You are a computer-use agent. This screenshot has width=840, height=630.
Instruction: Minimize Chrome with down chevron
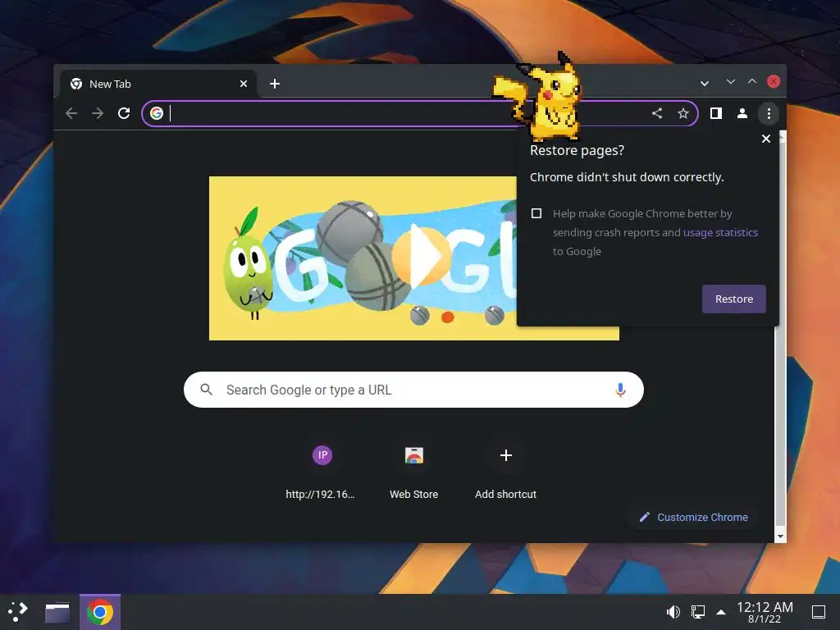(731, 81)
